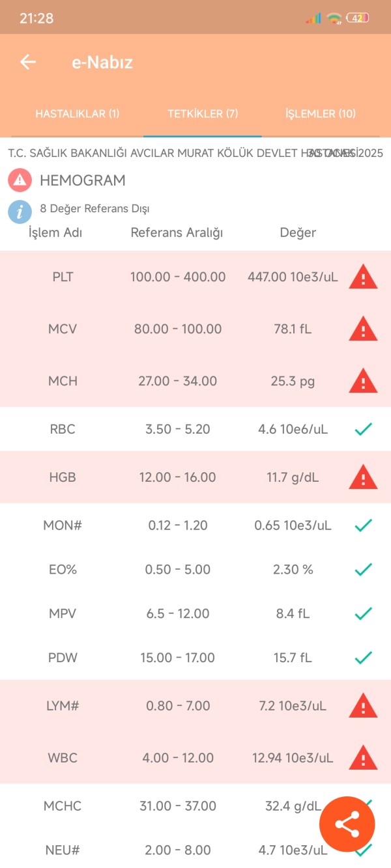Tap the warning triangle in MCV row
Viewport: 391px width, 868px height.
(x=363, y=329)
